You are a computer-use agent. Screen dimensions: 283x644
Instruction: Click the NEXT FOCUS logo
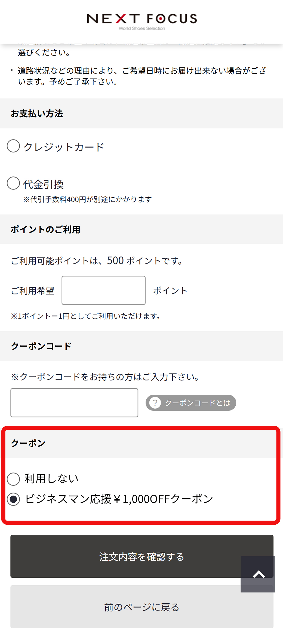141,18
